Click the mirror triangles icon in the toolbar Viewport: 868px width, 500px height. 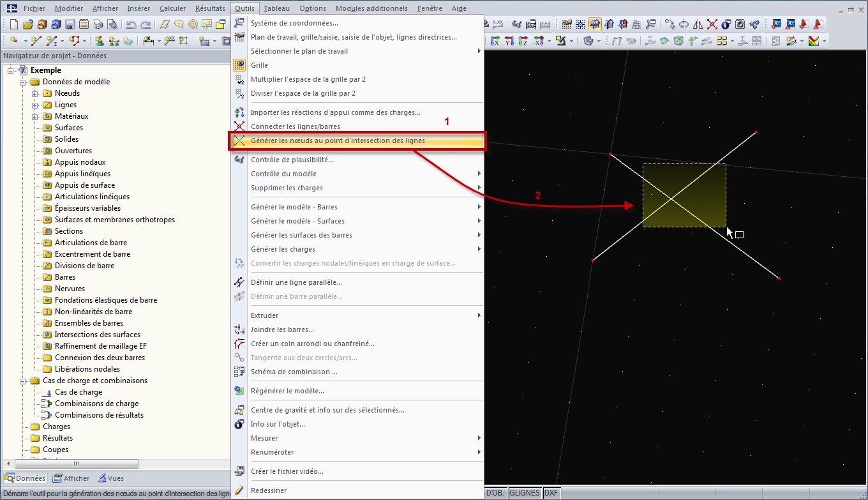698,24
